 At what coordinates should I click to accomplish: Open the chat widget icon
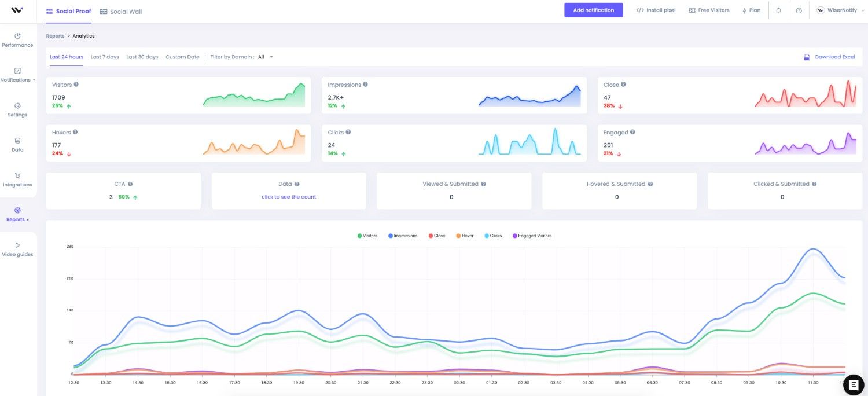[x=854, y=384]
